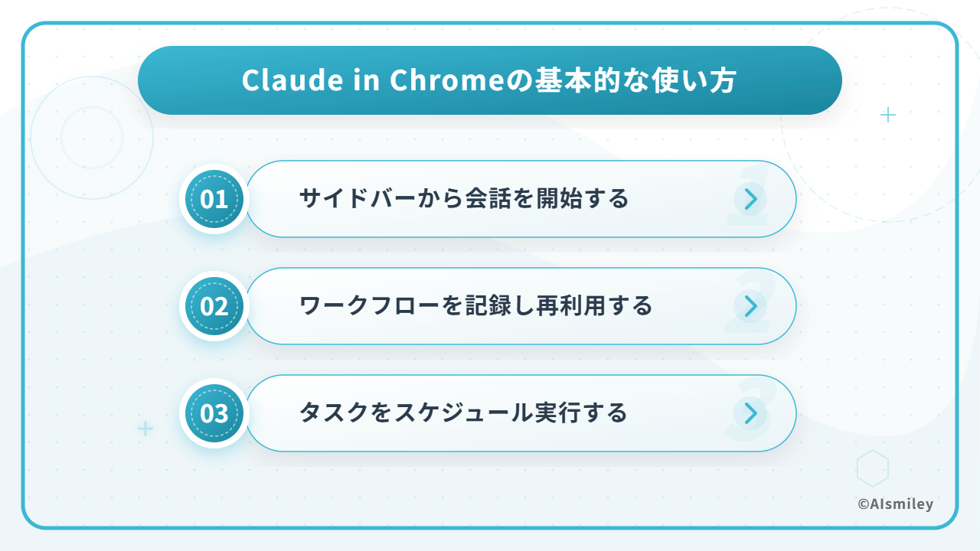The height and width of the screenshot is (551, 980).
Task: Click the plus sign icon at bottom left
Action: (x=145, y=428)
